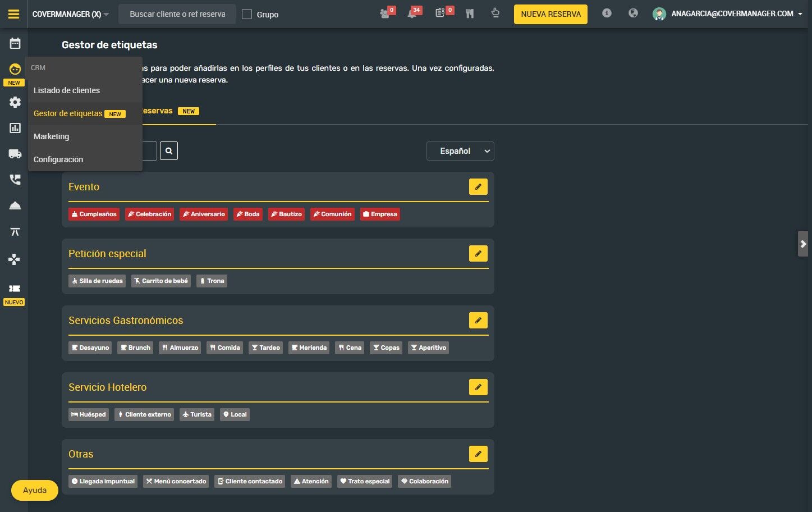Viewport: 812px width, 512px height.
Task: Click the statistics chart sidebar icon
Action: [x=15, y=128]
